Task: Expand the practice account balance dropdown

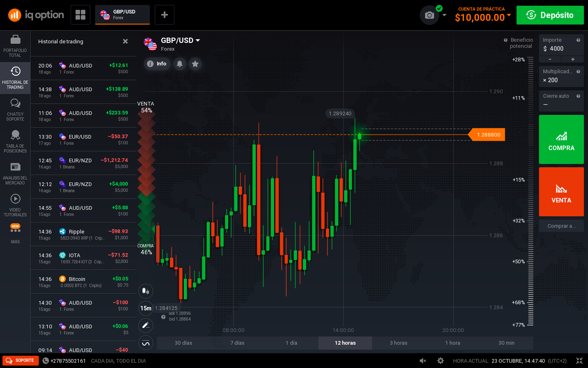Action: [509, 15]
